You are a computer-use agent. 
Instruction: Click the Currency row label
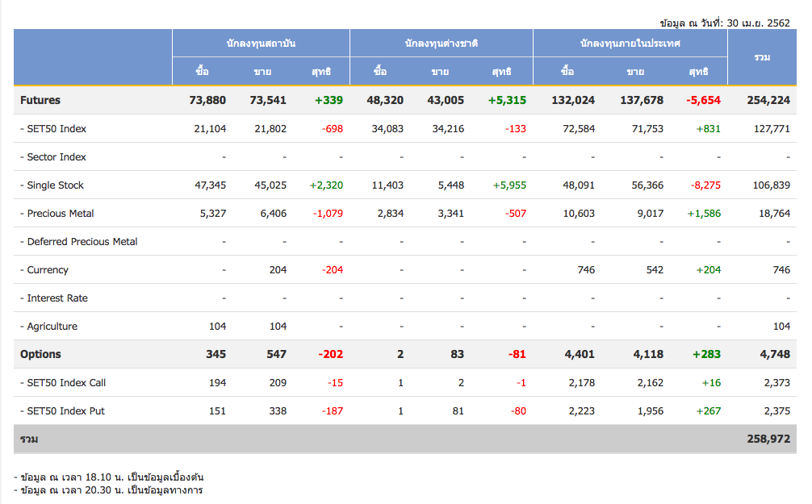click(44, 269)
